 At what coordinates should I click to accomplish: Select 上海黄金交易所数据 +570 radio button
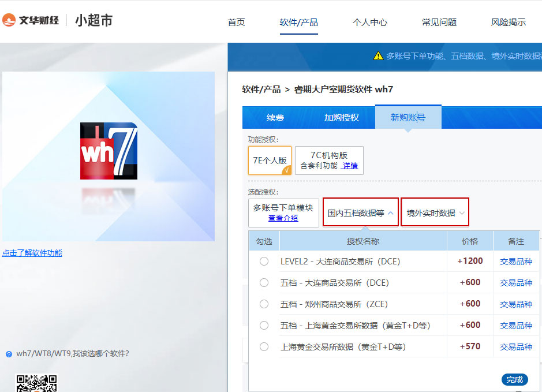click(x=264, y=347)
